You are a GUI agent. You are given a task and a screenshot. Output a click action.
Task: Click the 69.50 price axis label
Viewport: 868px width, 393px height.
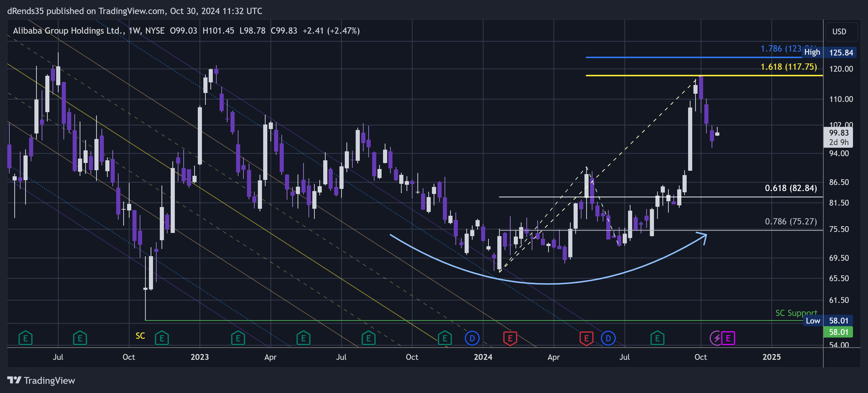coord(839,258)
